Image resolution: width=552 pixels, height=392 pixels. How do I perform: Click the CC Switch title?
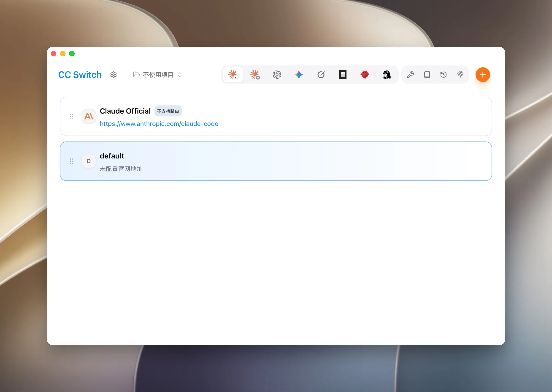80,75
